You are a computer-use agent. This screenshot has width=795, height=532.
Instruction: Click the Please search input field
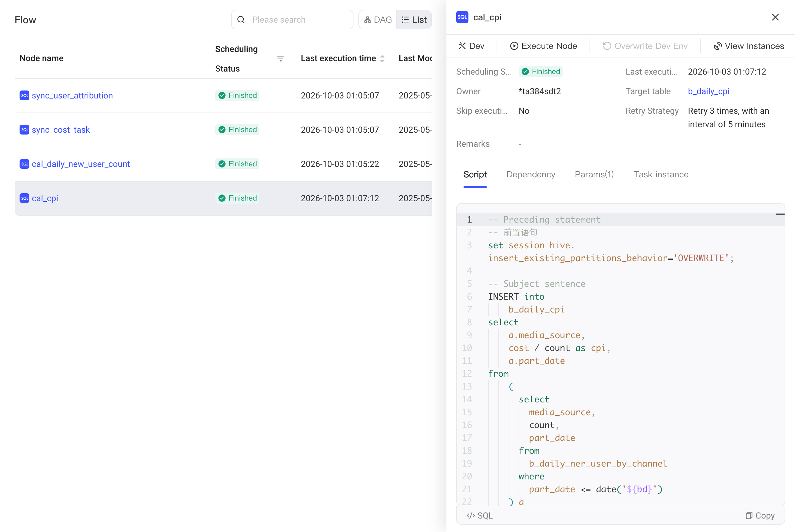[292, 20]
